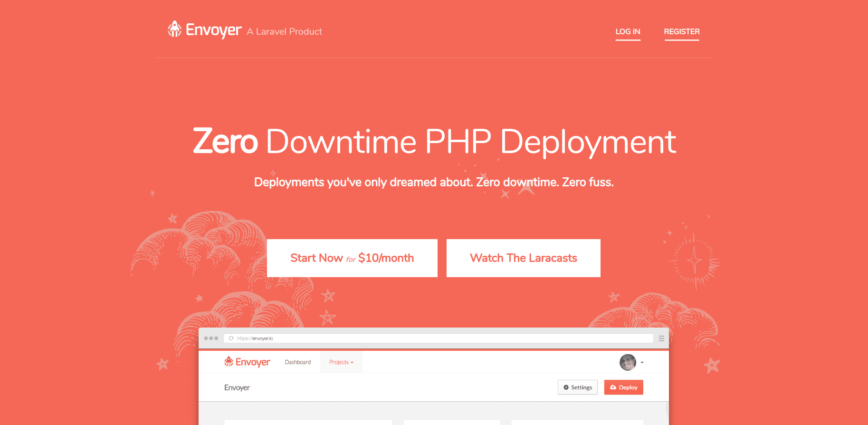The image size is (868, 425).
Task: Click the Envoyer wordmark in header
Action: (x=214, y=30)
